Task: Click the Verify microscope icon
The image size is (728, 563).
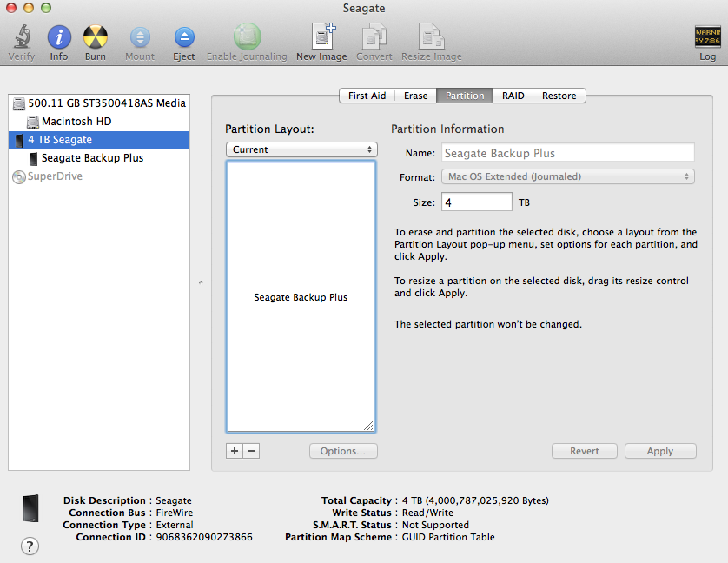Action: click(22, 36)
